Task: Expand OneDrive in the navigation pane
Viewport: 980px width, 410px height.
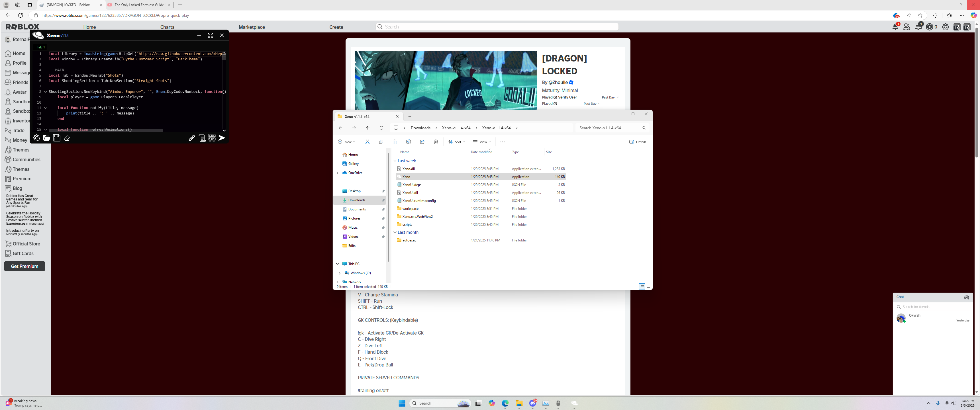Action: click(x=338, y=173)
